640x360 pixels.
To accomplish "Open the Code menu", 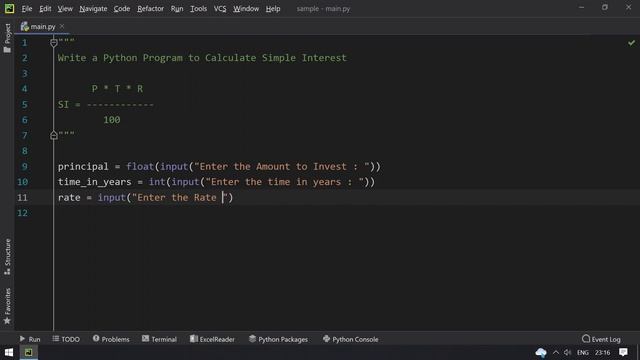I will 122,9.
